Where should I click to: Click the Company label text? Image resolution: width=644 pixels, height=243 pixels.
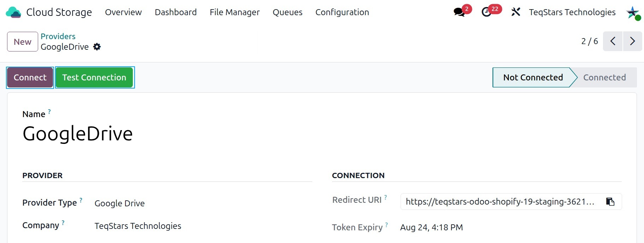click(41, 225)
